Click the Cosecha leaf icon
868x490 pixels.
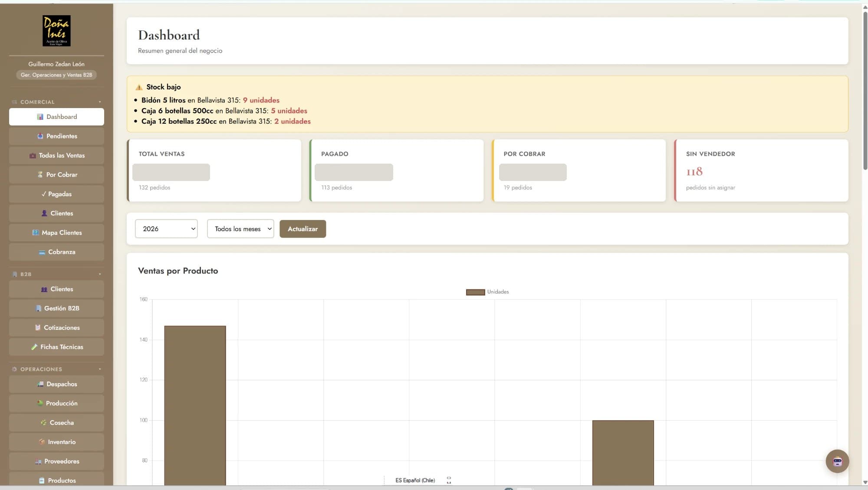point(43,423)
